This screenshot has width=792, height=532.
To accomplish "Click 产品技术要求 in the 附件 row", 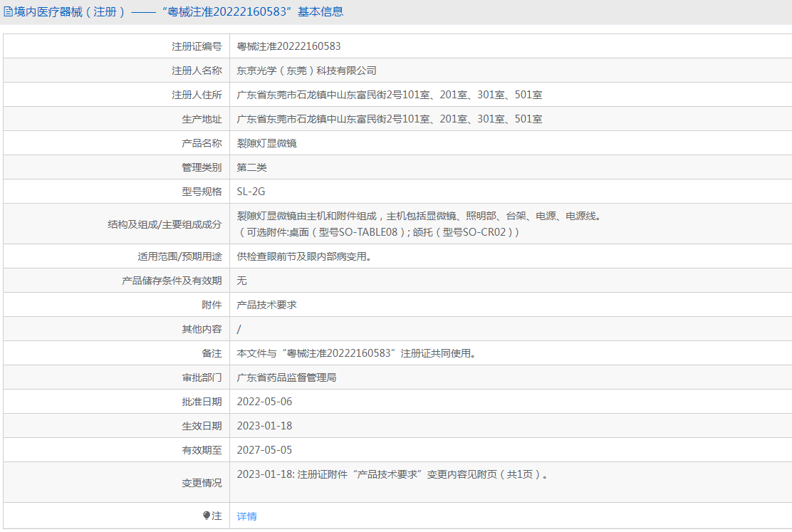I will click(266, 305).
